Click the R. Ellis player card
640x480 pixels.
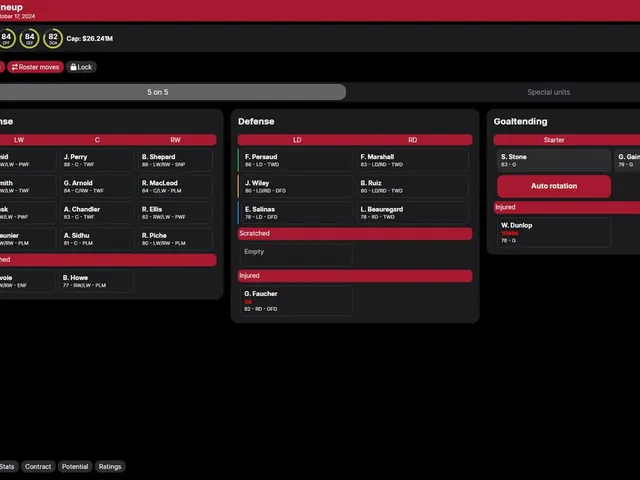[176, 213]
